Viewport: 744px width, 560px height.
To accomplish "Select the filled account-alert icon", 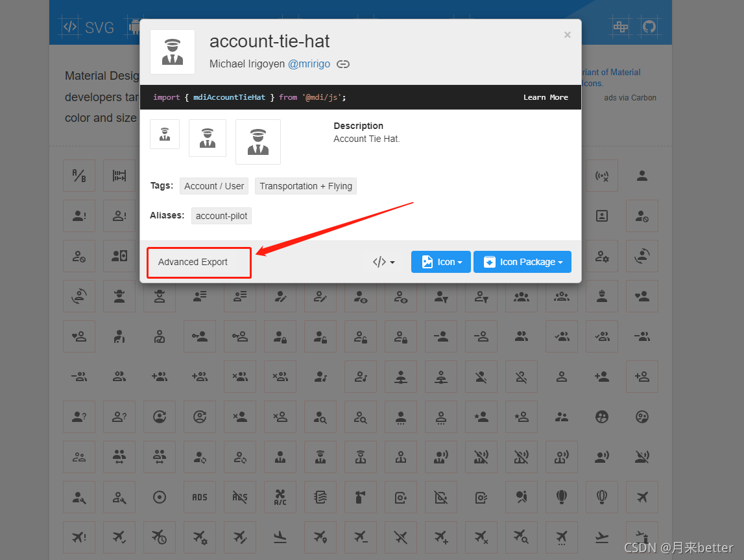I will 79,216.
